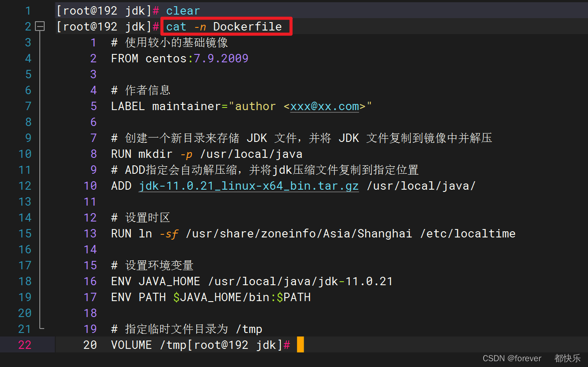Click 'RUN mkdir -p /usr/local/java' line
This screenshot has width=588, height=367.
(207, 154)
